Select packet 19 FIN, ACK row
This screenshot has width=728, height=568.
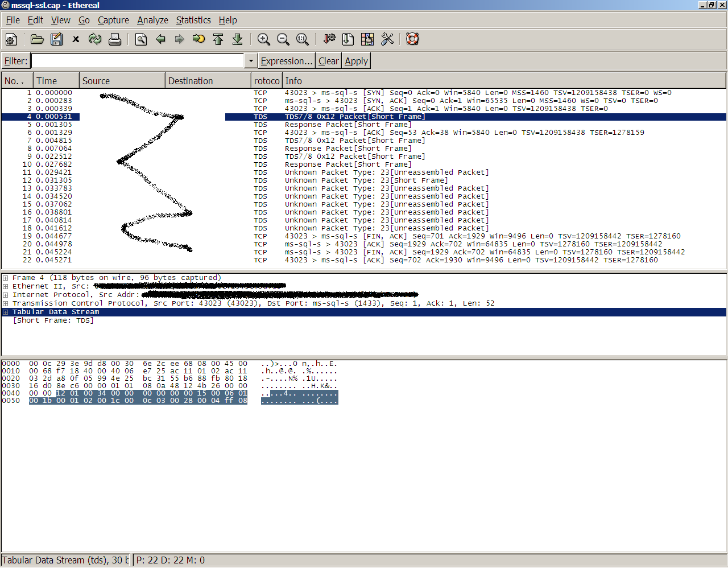(364, 236)
